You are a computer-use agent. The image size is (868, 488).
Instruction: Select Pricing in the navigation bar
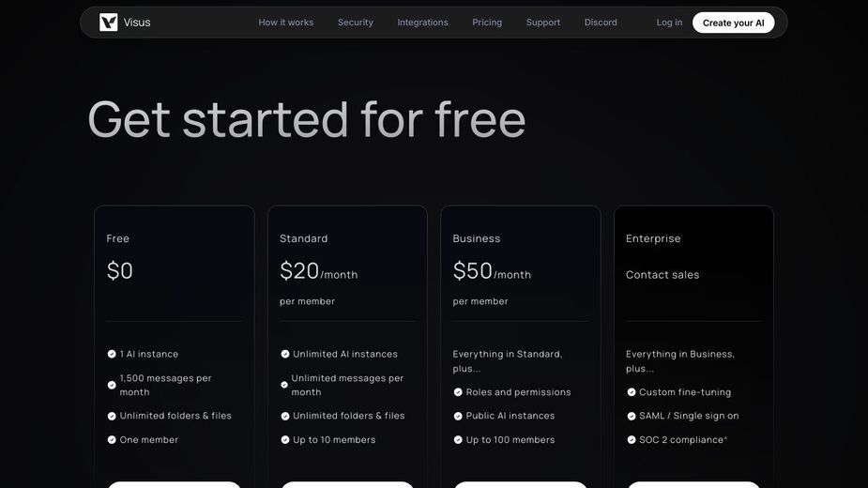(487, 23)
